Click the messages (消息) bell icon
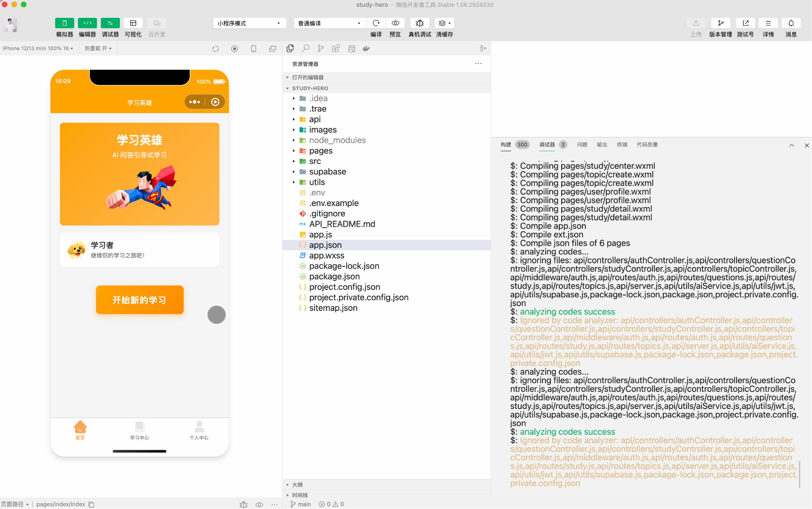This screenshot has width=812, height=509. [791, 23]
